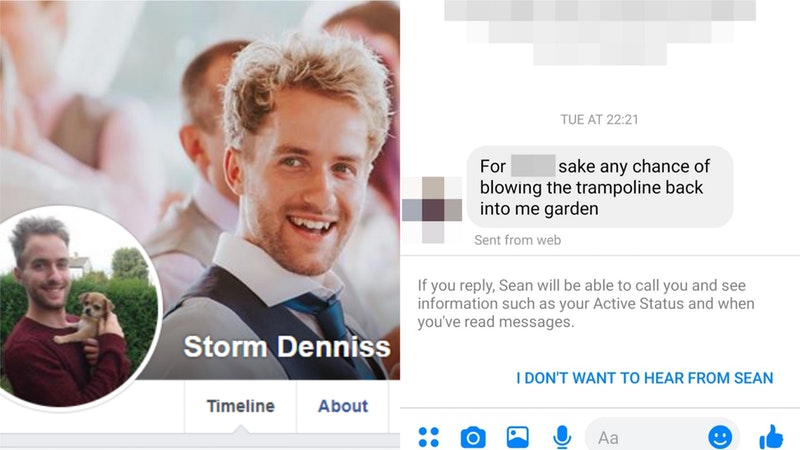Tap the camera icon in Messenger
The height and width of the screenshot is (450, 800).
[473, 437]
